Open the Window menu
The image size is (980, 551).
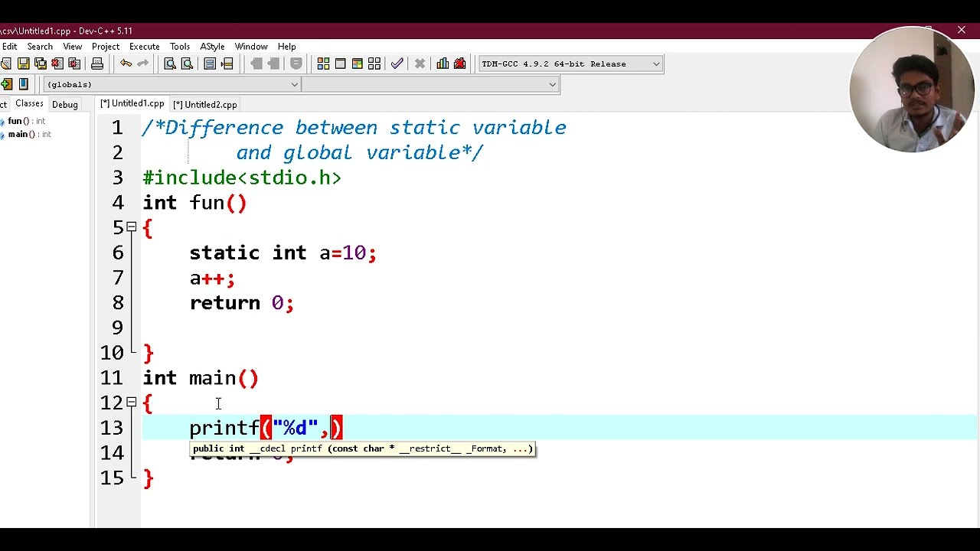(251, 47)
